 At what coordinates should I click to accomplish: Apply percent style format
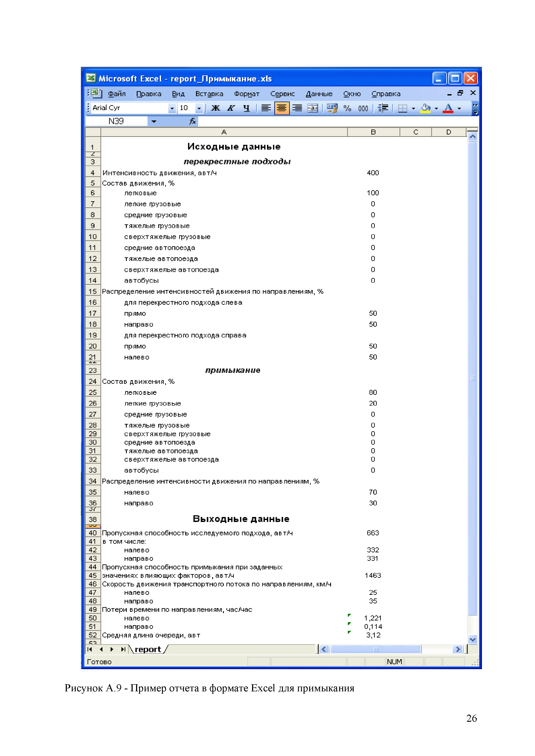pos(348,108)
